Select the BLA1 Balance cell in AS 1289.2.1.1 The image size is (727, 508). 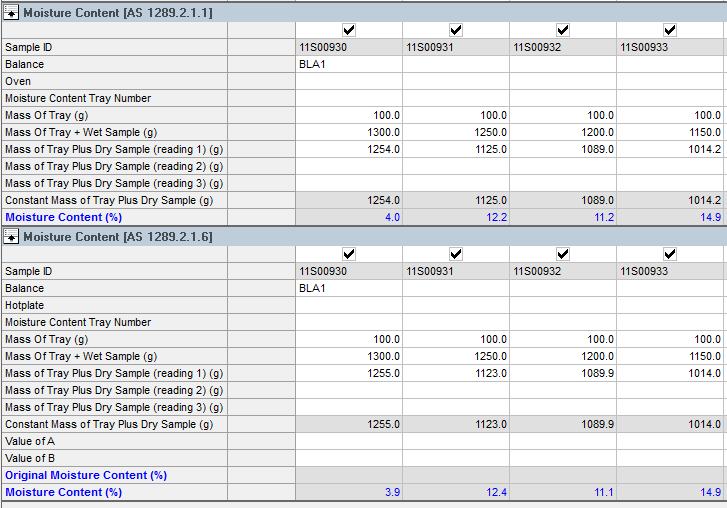(x=348, y=64)
